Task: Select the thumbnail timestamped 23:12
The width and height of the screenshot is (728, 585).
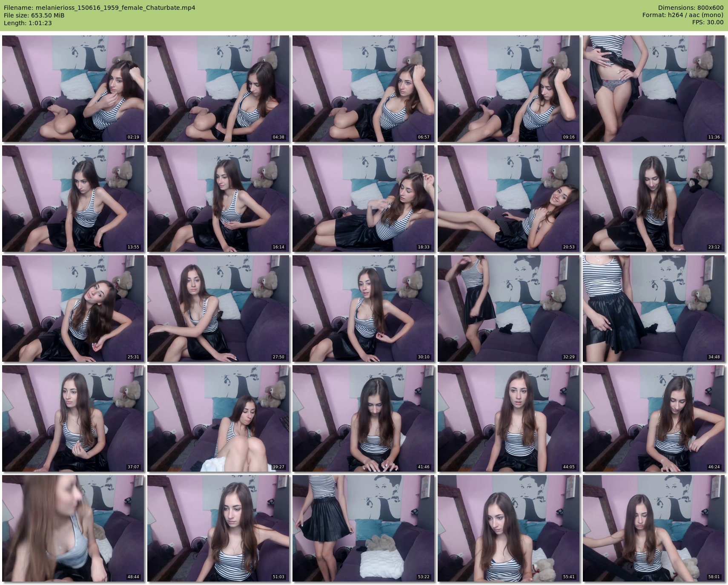Action: pyautogui.click(x=653, y=199)
